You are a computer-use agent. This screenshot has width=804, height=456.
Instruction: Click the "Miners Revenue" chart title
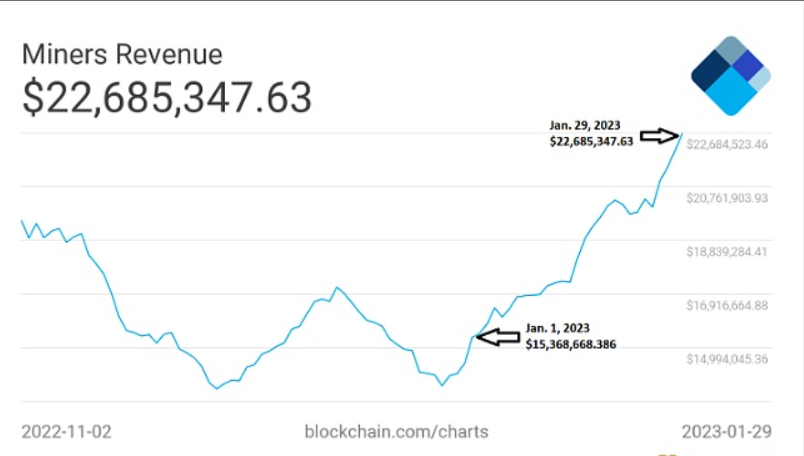pyautogui.click(x=122, y=55)
